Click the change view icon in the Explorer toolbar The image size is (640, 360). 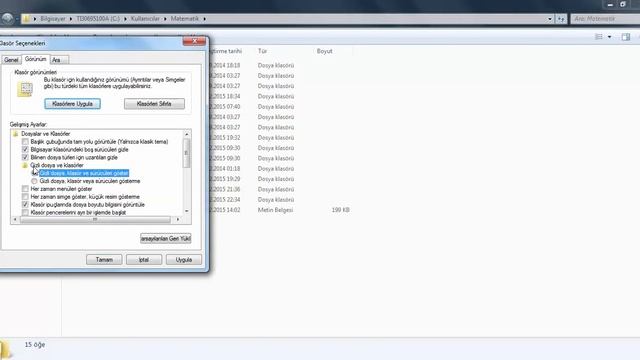(599, 37)
